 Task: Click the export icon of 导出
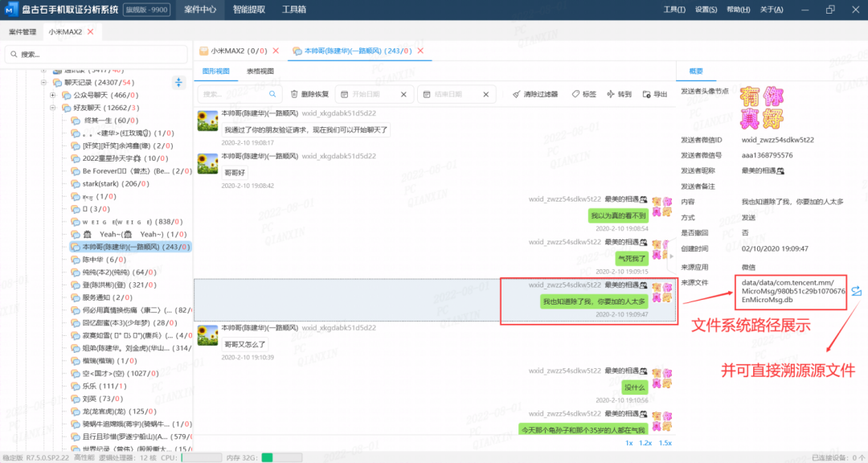[646, 94]
